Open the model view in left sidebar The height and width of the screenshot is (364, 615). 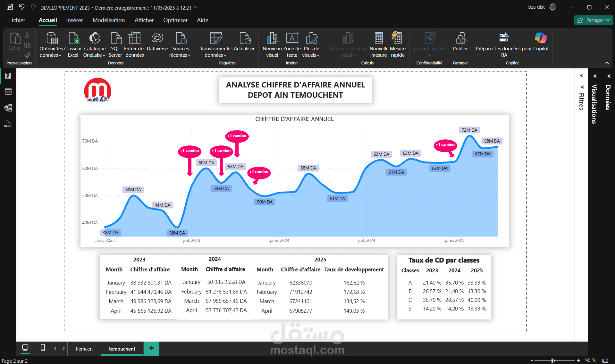(8, 108)
